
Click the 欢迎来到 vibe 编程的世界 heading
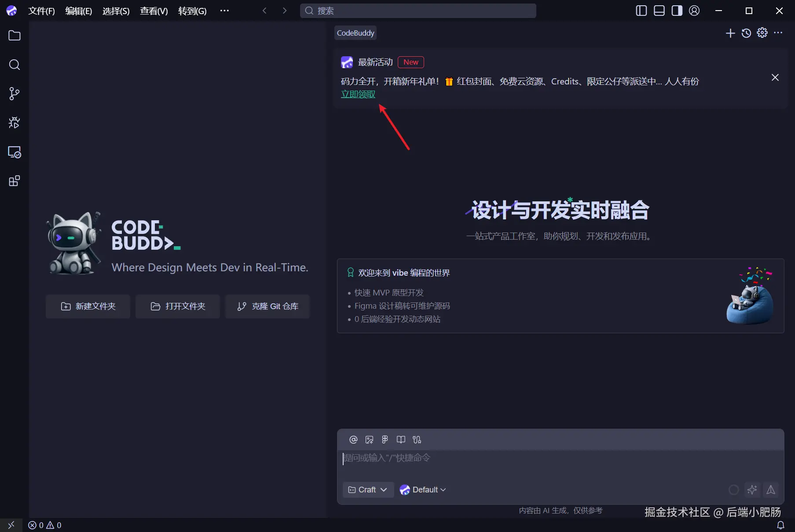tap(404, 273)
